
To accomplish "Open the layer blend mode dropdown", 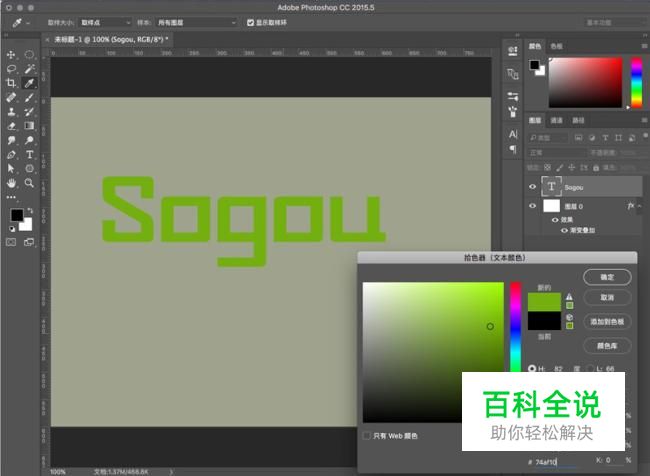I will click(x=557, y=153).
